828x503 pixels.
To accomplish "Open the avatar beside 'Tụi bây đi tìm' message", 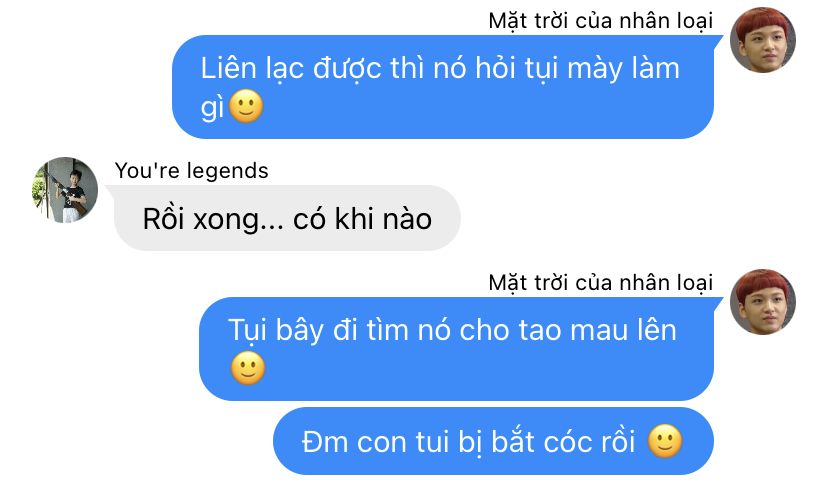I will (x=763, y=302).
